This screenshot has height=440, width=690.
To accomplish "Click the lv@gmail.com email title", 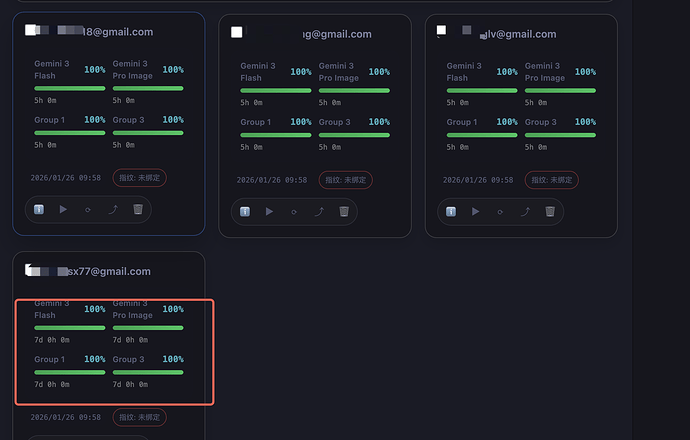I will [x=518, y=34].
